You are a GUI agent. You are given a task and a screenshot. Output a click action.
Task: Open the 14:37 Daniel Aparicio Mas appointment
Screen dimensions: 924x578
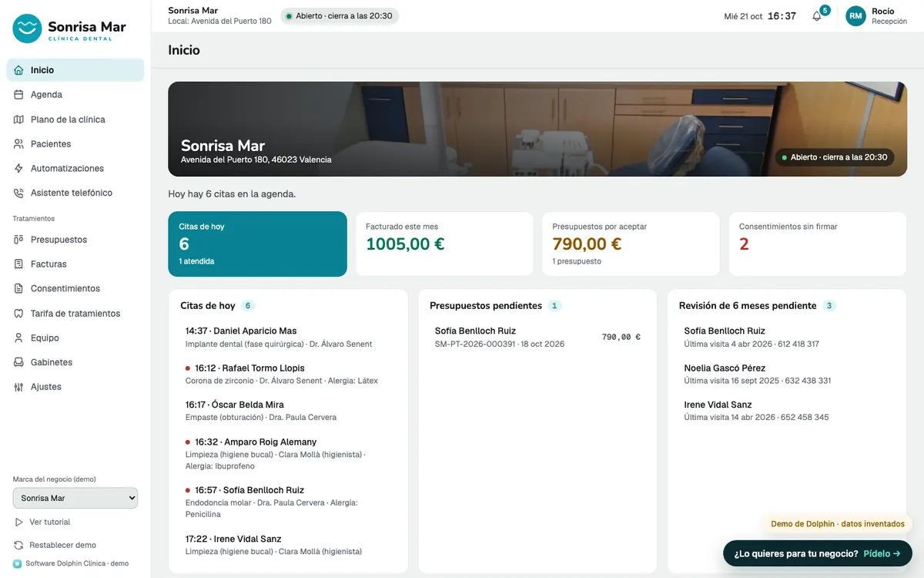[288, 337]
